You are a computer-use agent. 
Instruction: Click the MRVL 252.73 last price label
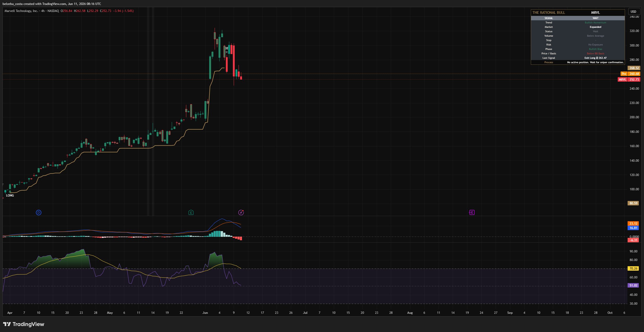click(629, 80)
